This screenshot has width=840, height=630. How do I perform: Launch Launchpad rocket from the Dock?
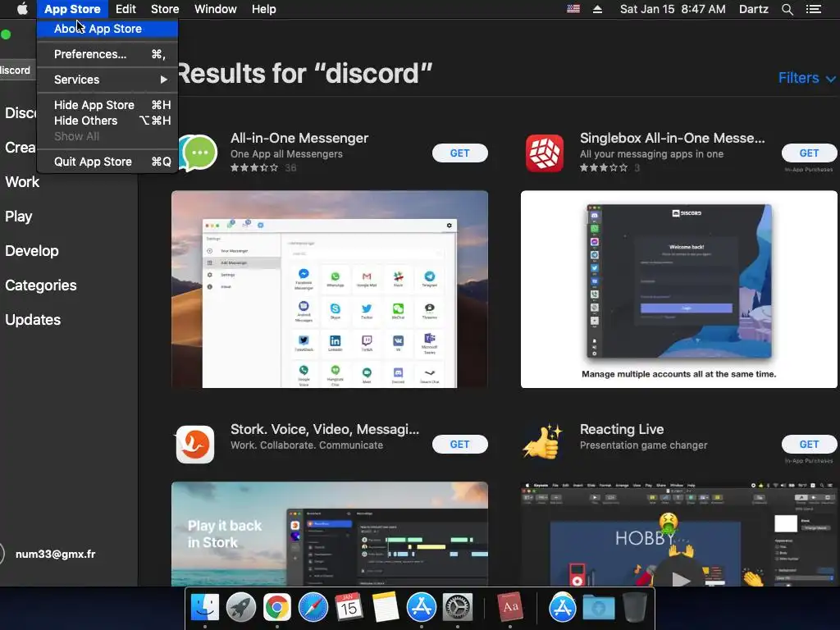coord(241,608)
